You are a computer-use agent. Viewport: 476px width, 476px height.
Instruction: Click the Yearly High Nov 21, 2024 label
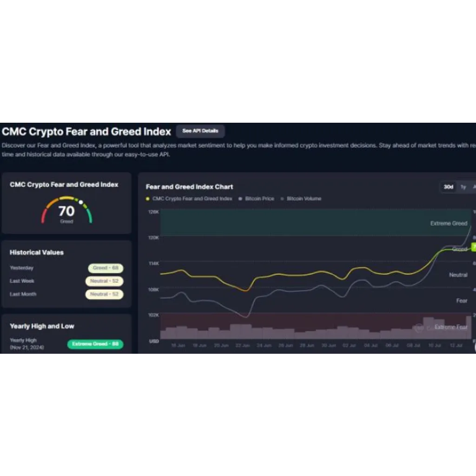coord(26,344)
